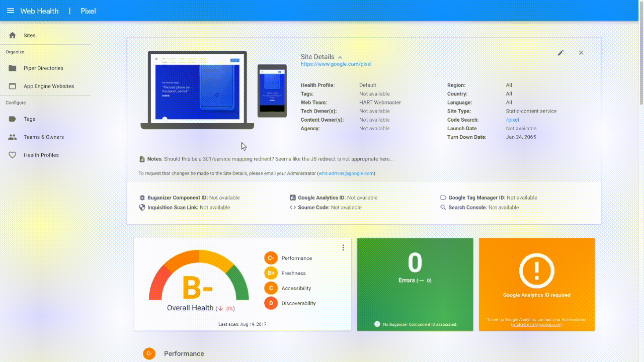This screenshot has width=644, height=362.
Task: Click the D Discoverability grade badge
Action: click(271, 303)
